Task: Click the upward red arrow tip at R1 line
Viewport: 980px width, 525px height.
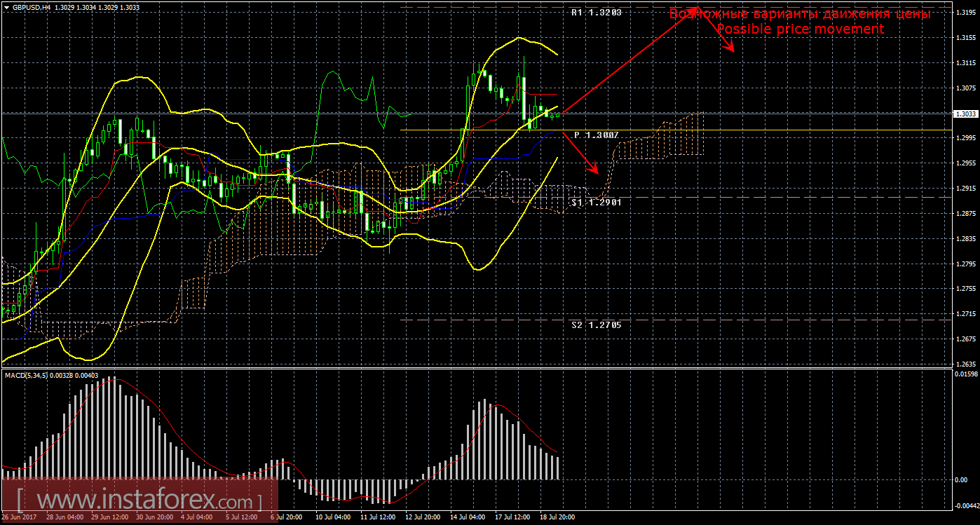Action: [x=694, y=12]
